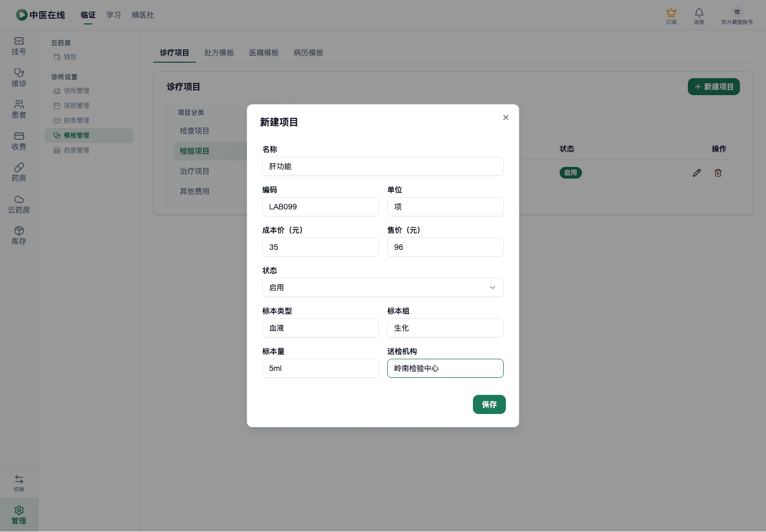The image size is (766, 532).
Task: Switch to the 精医社 top navigation tab
Action: click(143, 15)
